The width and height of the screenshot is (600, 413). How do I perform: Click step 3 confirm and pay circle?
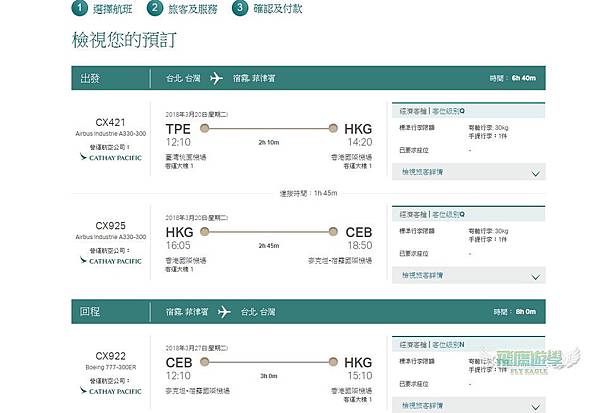tap(240, 8)
